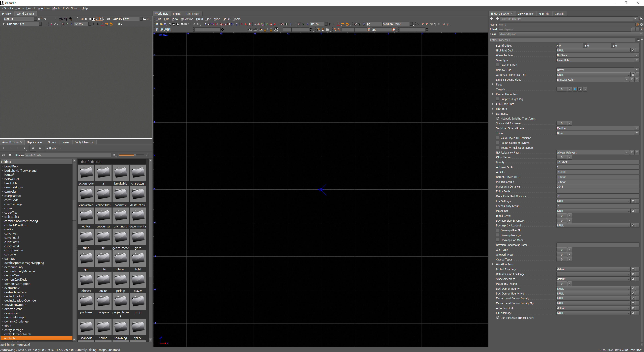Uncheck Network Serialize Transforms

pos(498,118)
